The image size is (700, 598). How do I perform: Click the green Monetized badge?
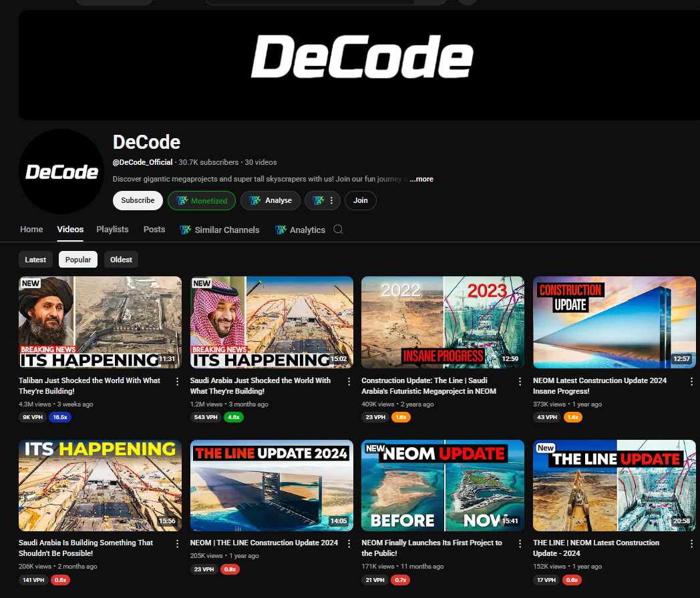pyautogui.click(x=202, y=200)
